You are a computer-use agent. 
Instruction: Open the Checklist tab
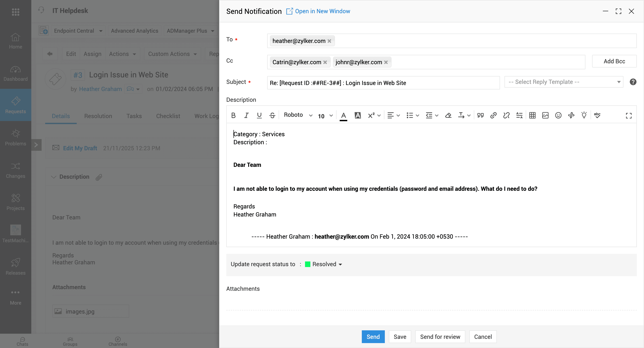(168, 116)
